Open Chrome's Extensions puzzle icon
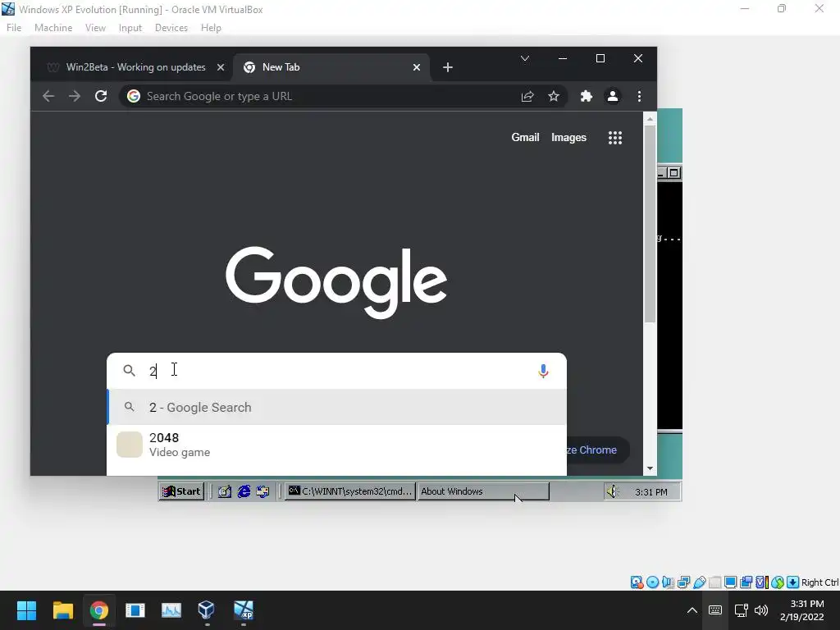Image resolution: width=840 pixels, height=630 pixels. pyautogui.click(x=587, y=97)
